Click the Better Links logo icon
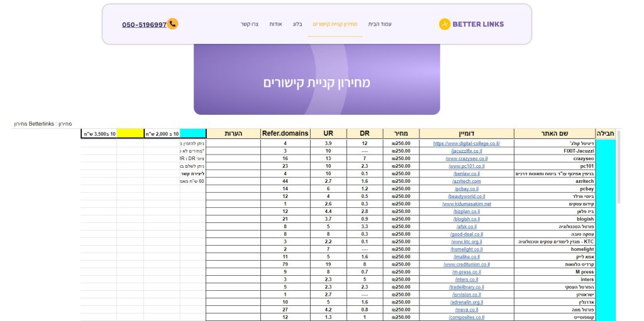The width and height of the screenshot is (644, 321). pyautogui.click(x=445, y=24)
